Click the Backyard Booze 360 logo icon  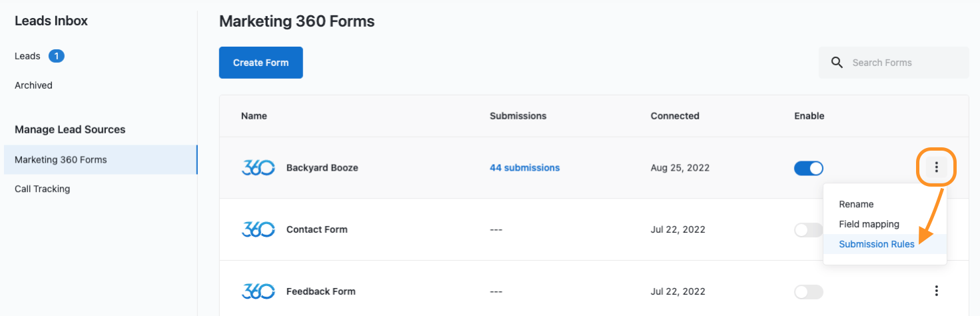coord(258,168)
